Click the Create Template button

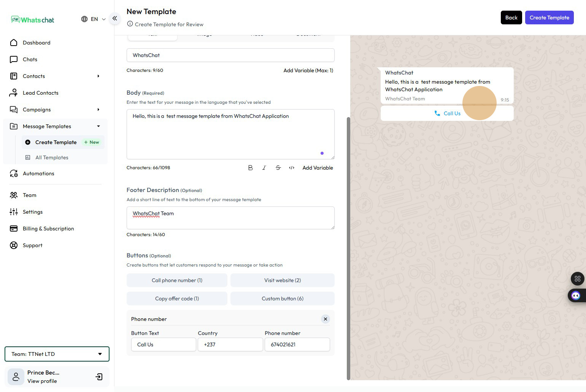click(x=549, y=17)
